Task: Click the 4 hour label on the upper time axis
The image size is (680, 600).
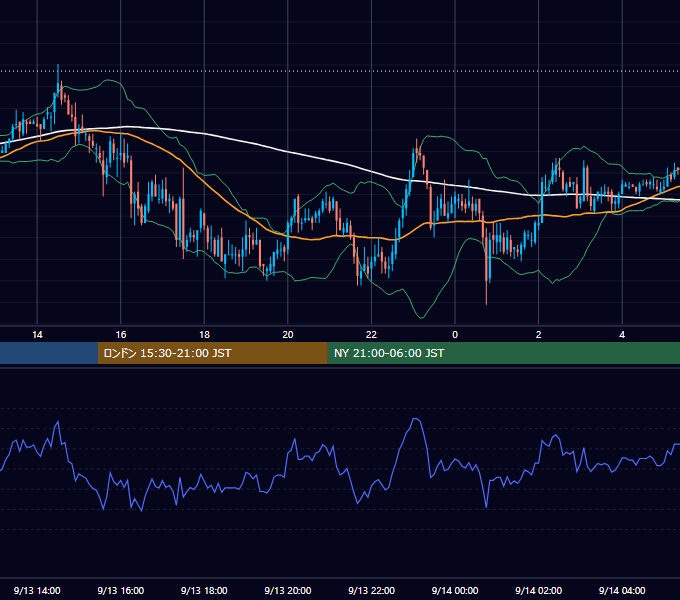Action: point(622,335)
